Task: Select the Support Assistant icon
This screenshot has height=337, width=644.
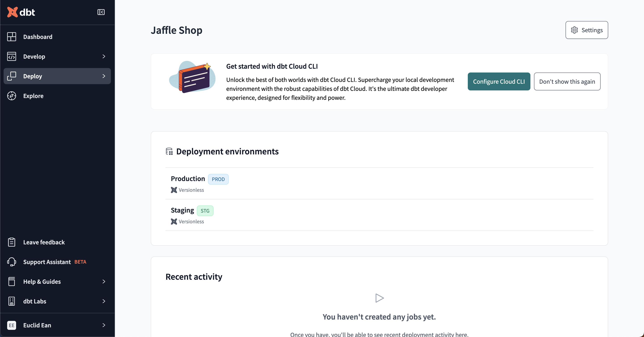Action: click(x=11, y=262)
